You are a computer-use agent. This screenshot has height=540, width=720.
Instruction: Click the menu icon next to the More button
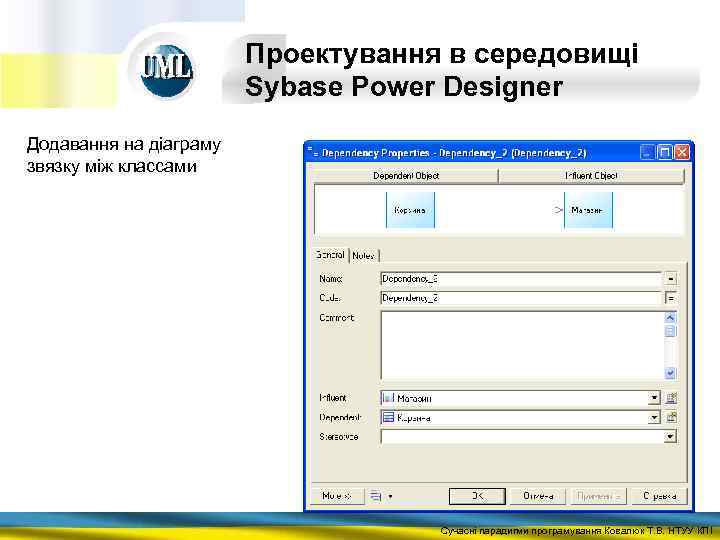tap(376, 496)
